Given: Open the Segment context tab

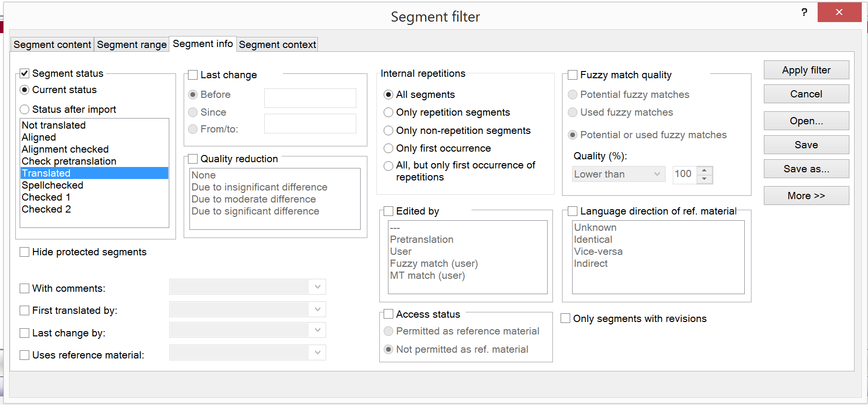Looking at the screenshot, I should [x=277, y=45].
